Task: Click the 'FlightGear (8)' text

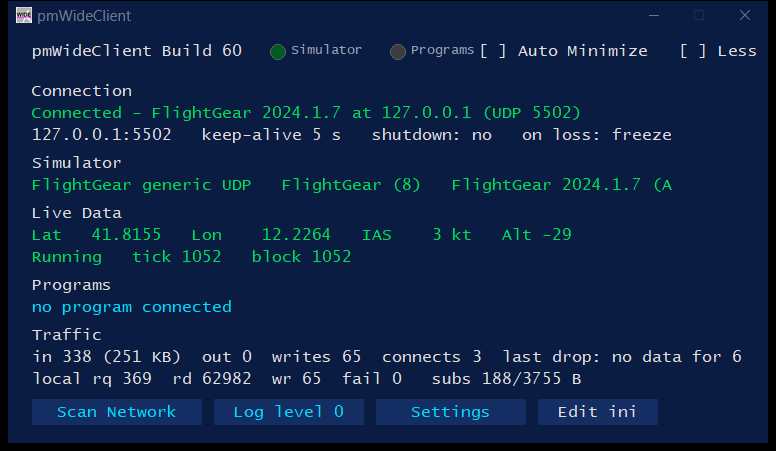Action: 351,185
